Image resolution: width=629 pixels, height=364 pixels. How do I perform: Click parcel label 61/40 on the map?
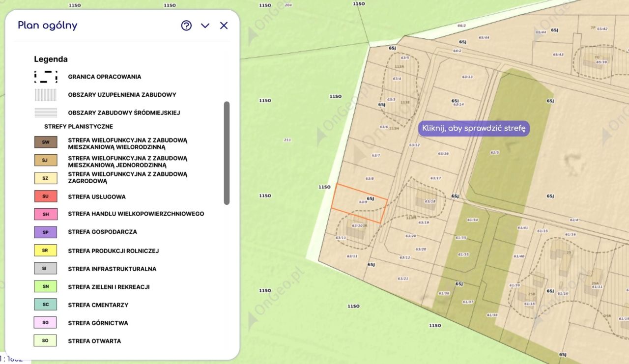coord(519,256)
